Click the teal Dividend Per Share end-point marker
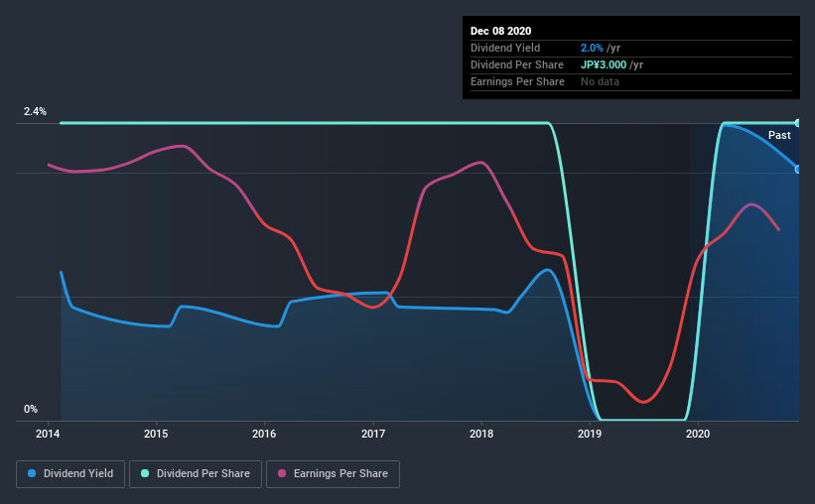This screenshot has height=504, width=815. (798, 123)
